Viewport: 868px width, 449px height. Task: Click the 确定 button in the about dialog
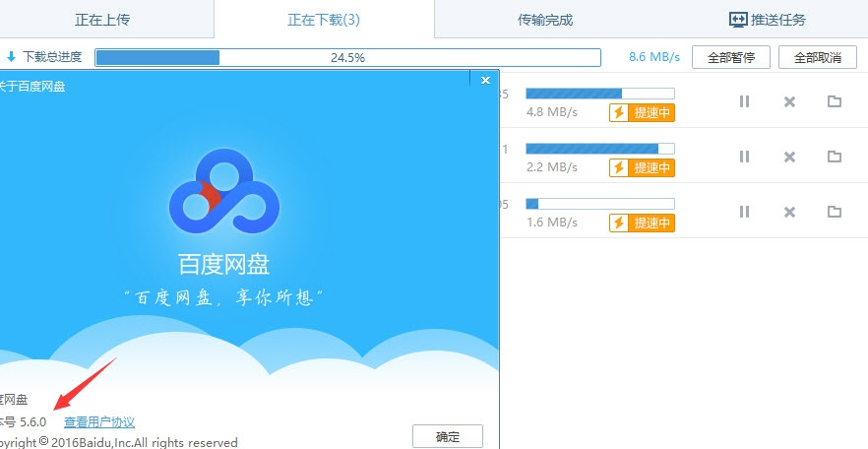(x=447, y=436)
